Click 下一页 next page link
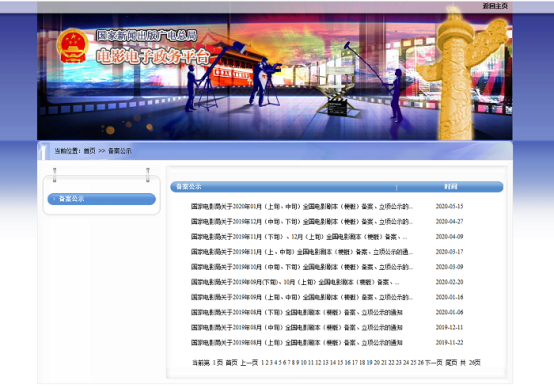This screenshot has height=388, width=554. pyautogui.click(x=434, y=363)
